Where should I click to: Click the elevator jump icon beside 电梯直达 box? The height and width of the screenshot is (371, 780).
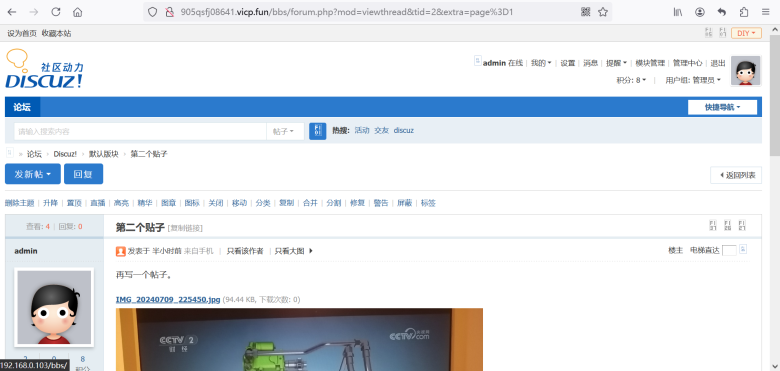click(x=743, y=249)
